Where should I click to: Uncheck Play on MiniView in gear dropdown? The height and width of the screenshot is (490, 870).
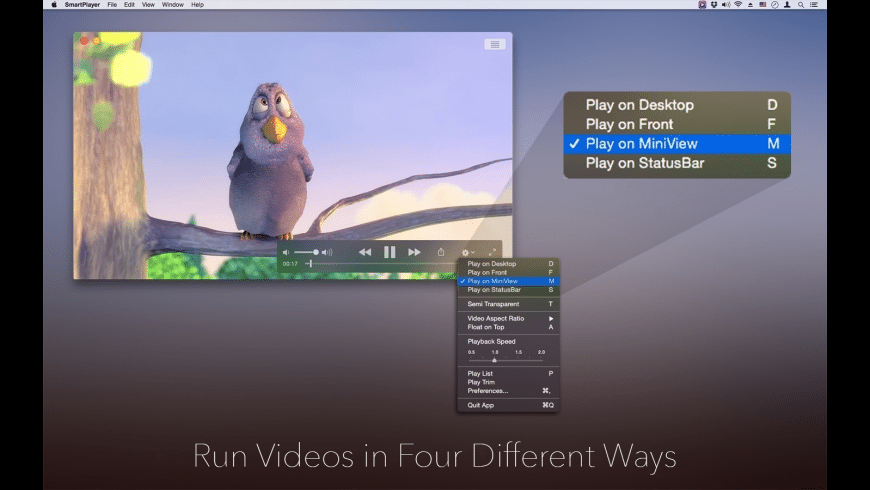tap(508, 281)
